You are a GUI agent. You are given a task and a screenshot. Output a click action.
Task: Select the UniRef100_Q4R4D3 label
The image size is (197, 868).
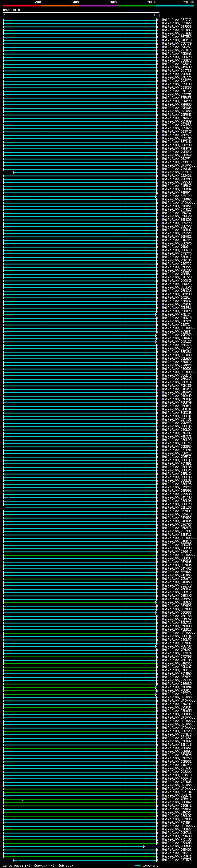point(177,850)
